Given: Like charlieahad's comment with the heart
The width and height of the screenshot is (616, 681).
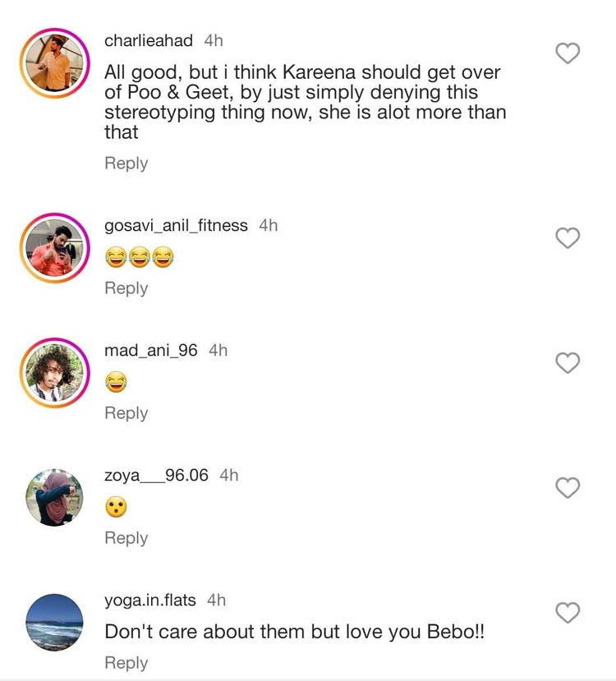Looking at the screenshot, I should click(568, 54).
